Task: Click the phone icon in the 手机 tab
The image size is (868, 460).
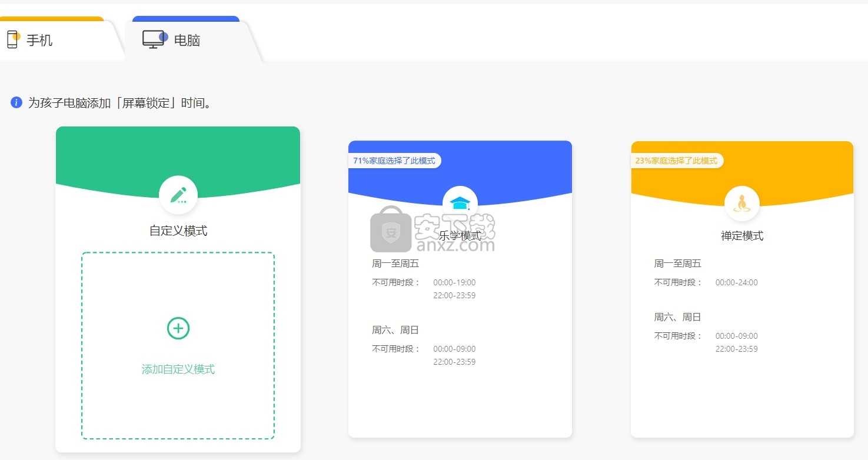Action: click(13, 39)
